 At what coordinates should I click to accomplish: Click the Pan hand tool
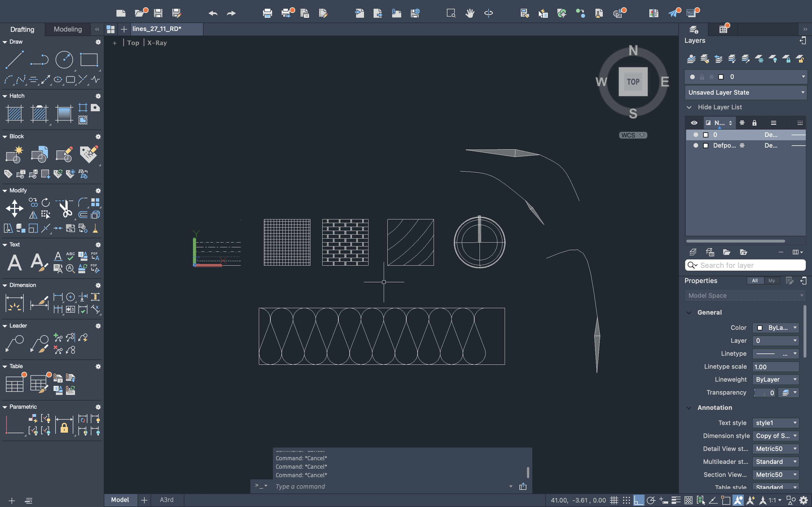[470, 14]
